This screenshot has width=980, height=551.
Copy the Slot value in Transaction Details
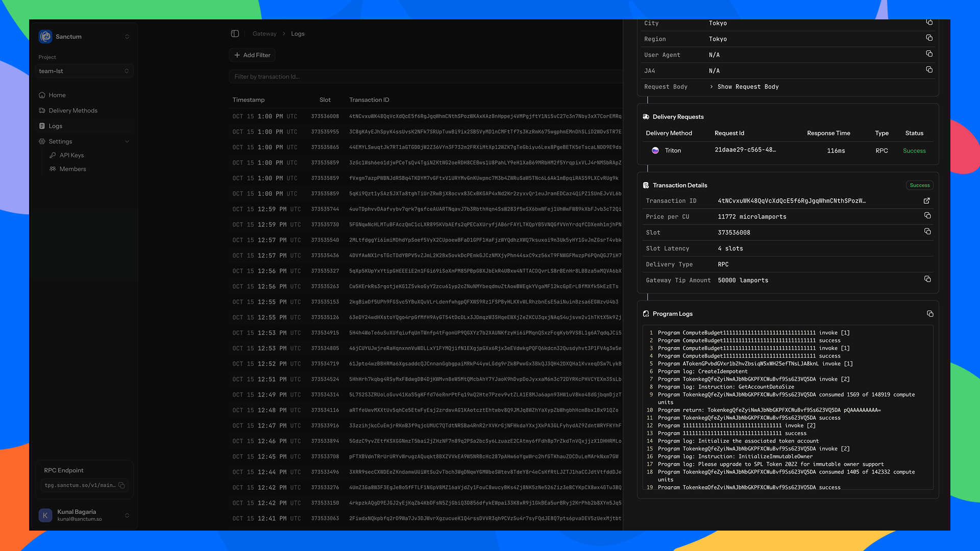(x=927, y=232)
